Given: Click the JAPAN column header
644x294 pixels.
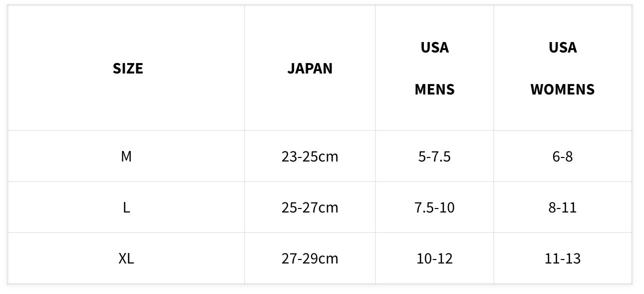Looking at the screenshot, I should [310, 68].
